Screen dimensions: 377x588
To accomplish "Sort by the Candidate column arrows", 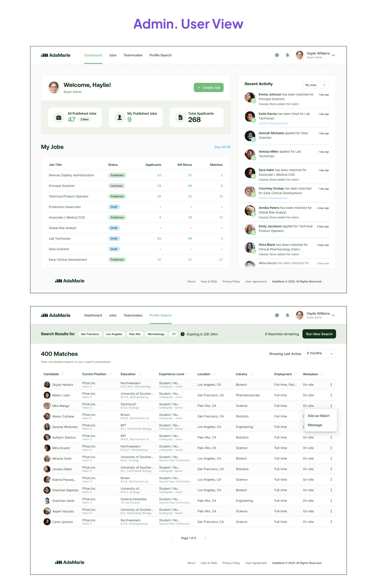I will click(x=63, y=374).
